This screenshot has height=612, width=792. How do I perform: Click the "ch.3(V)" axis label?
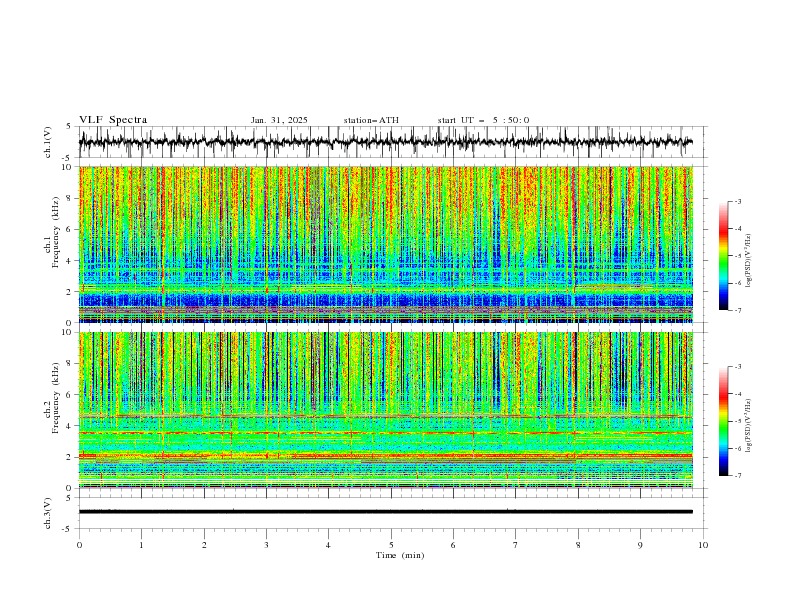[48, 513]
